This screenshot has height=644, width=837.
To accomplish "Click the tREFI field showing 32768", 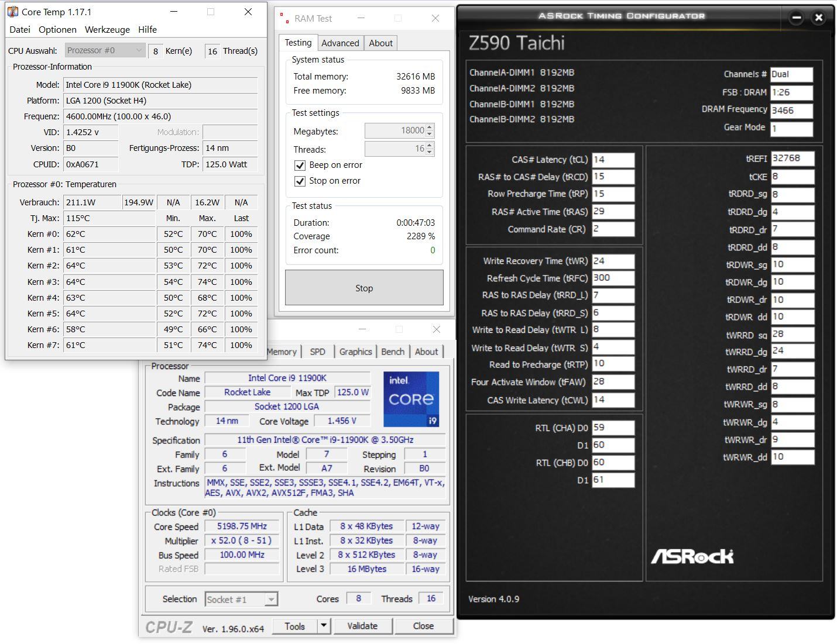I will [x=793, y=159].
